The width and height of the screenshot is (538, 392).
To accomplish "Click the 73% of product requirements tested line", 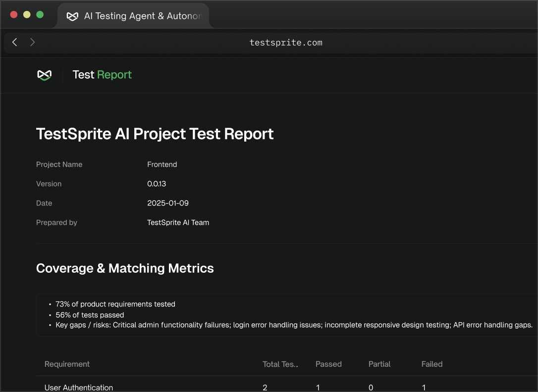I will pos(115,304).
